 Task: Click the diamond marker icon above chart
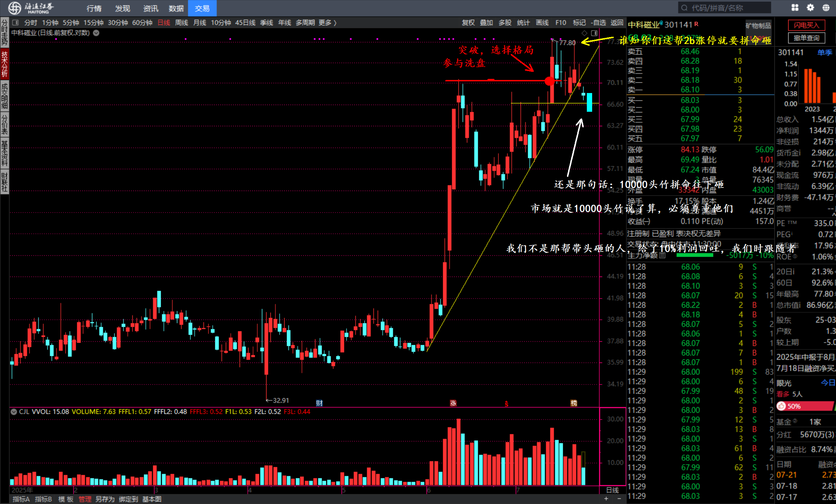(584, 33)
